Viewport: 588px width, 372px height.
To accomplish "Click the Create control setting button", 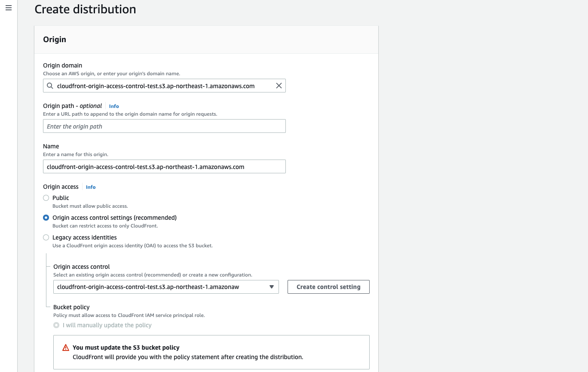I will (x=328, y=287).
